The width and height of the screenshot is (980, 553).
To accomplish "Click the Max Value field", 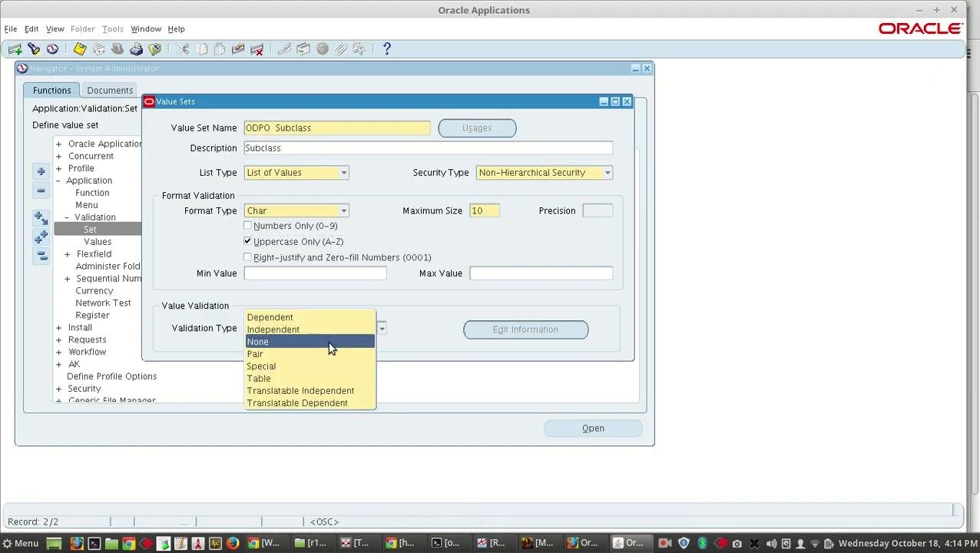I will click(x=541, y=273).
